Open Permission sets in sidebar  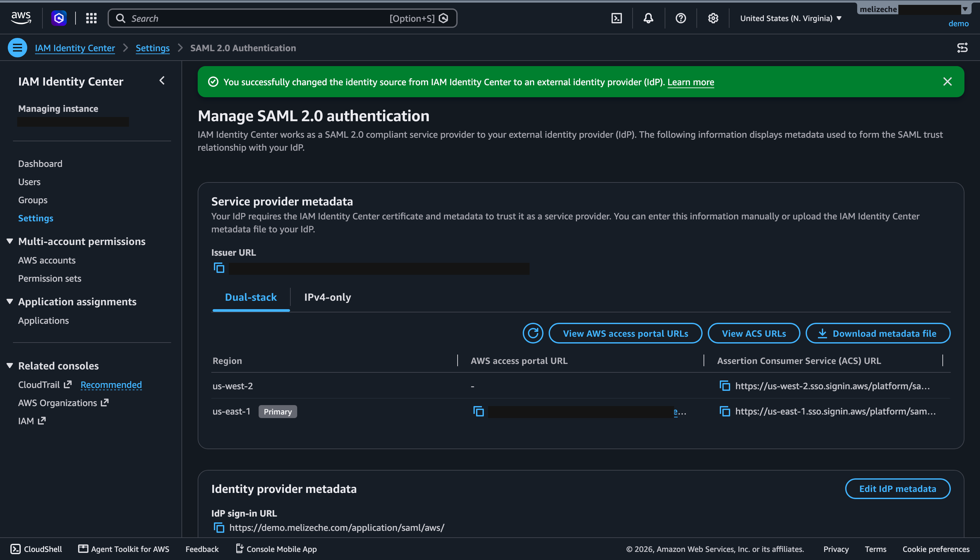[50, 278]
